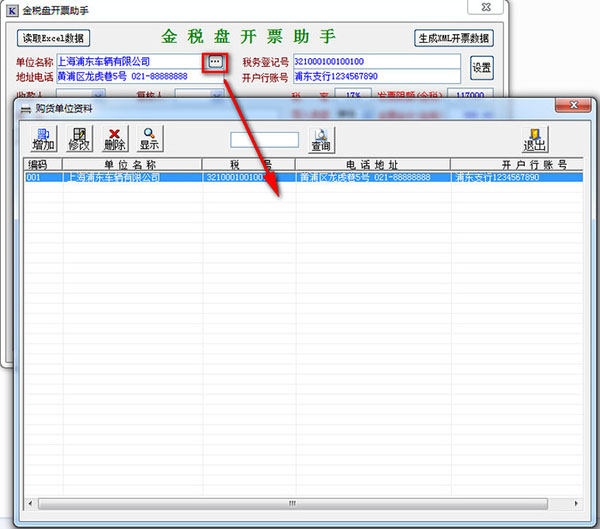600x529 pixels.
Task: Click the 增加 (add) toolbar icon
Action: coord(44,139)
